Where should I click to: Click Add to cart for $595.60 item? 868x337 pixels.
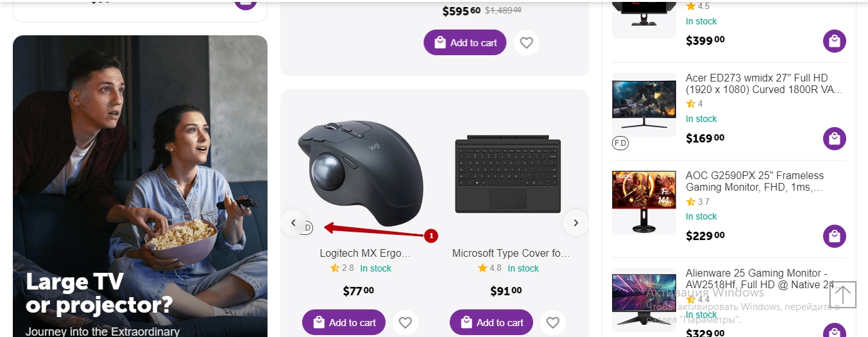pyautogui.click(x=465, y=43)
